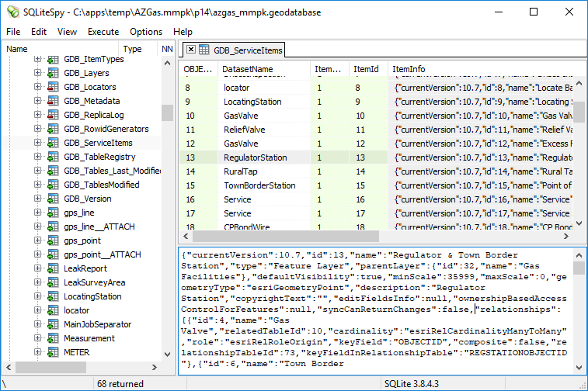Screen dimensions: 588x391
Task: Click the GDB_RowidGenerators table icon
Action: tap(53, 129)
